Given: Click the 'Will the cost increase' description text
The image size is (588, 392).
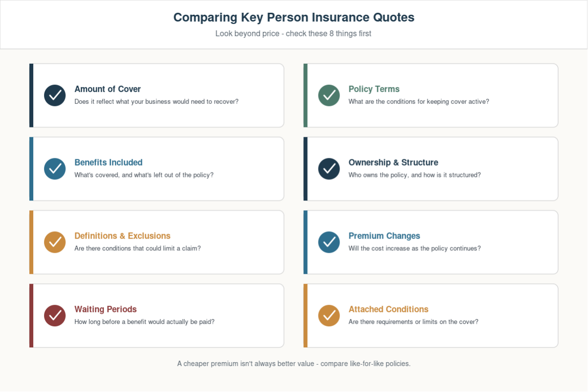Looking at the screenshot, I should 415,248.
